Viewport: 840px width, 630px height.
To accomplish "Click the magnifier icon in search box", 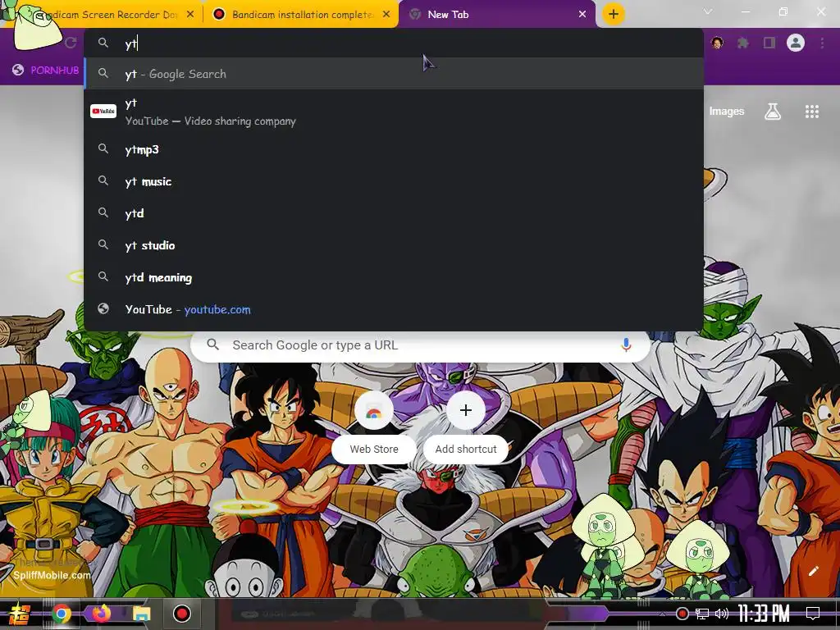I will point(212,345).
